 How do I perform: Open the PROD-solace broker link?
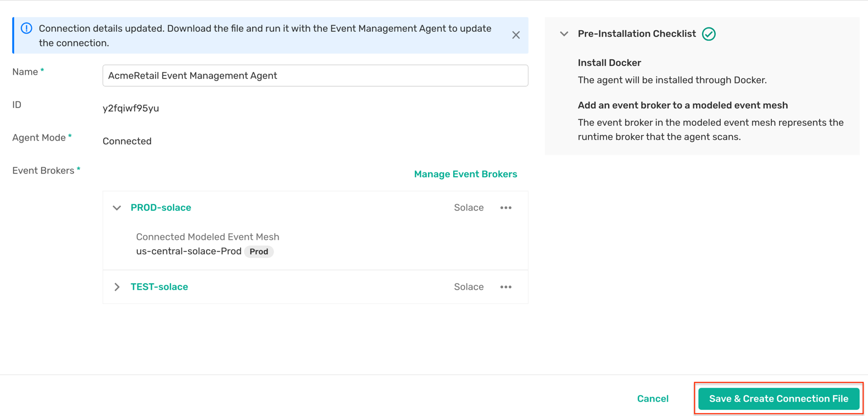point(161,208)
